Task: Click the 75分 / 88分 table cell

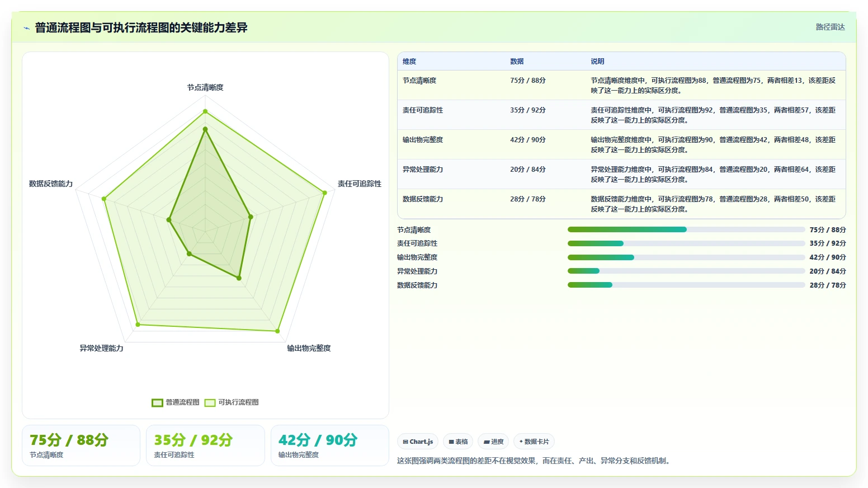Action: pos(527,81)
